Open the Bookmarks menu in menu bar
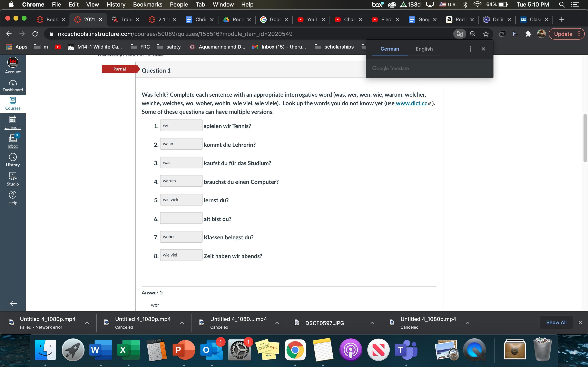The width and height of the screenshot is (588, 367). pos(147,4)
